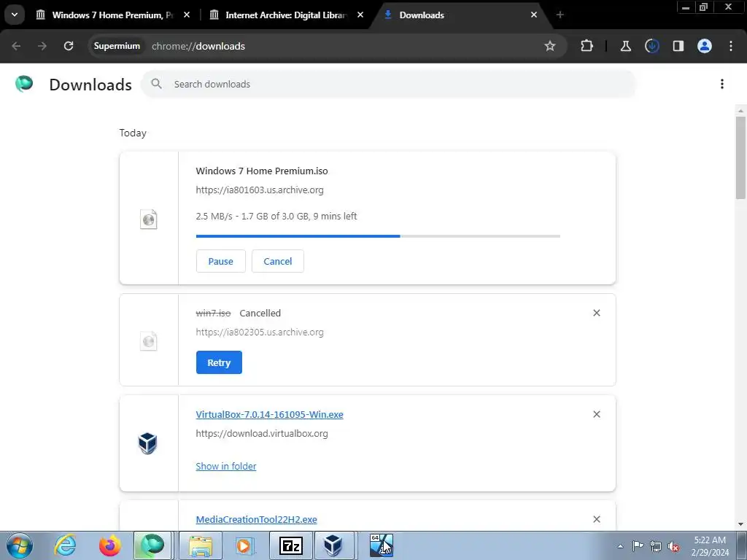Click the Supermium logo beside Downloads

[24, 84]
